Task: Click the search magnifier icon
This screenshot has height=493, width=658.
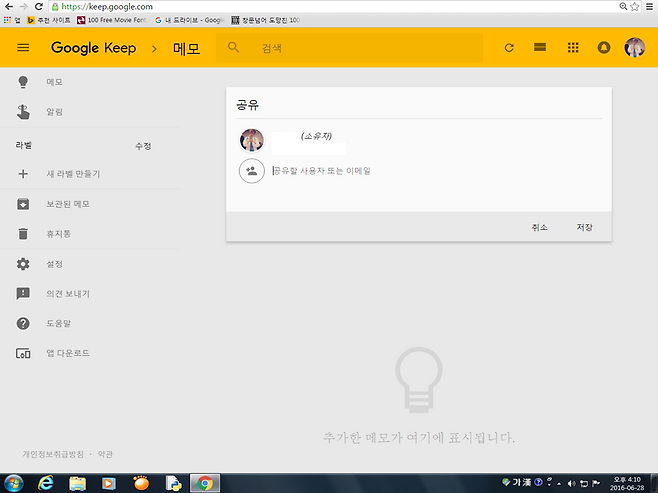Action: [x=233, y=47]
